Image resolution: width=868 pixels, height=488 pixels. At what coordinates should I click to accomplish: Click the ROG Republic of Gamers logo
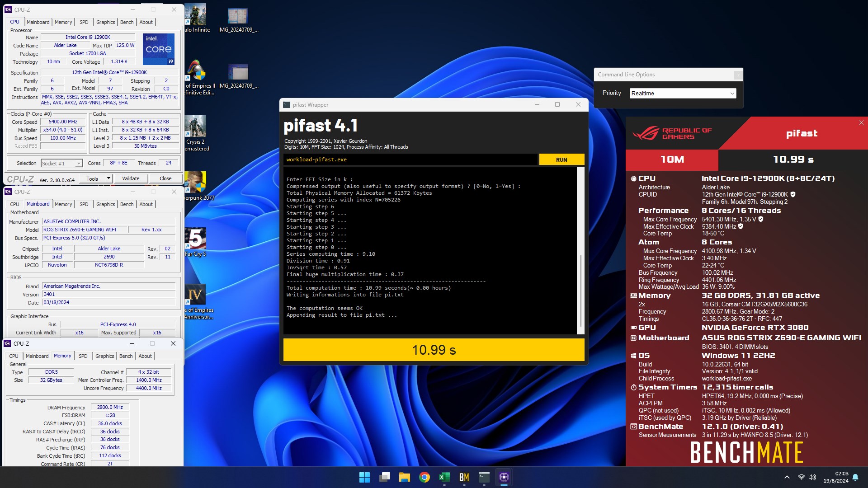(672, 133)
